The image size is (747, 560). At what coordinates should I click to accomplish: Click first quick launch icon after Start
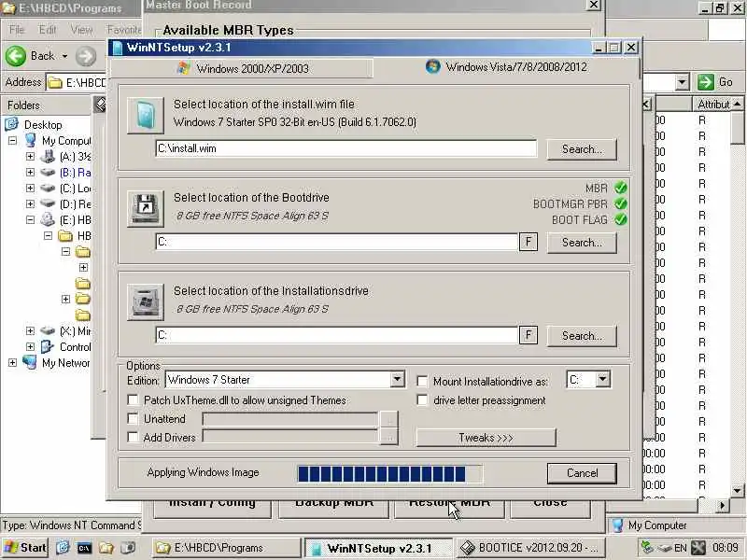[x=63, y=548]
